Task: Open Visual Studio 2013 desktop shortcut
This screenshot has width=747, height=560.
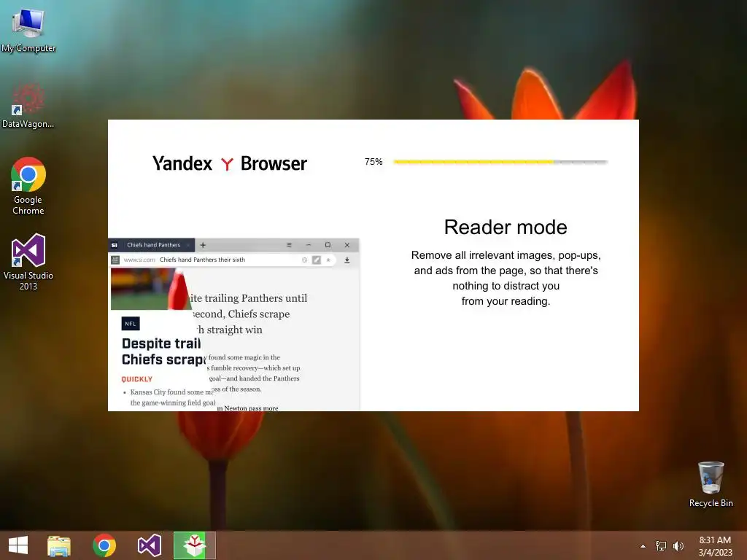Action: (x=28, y=262)
